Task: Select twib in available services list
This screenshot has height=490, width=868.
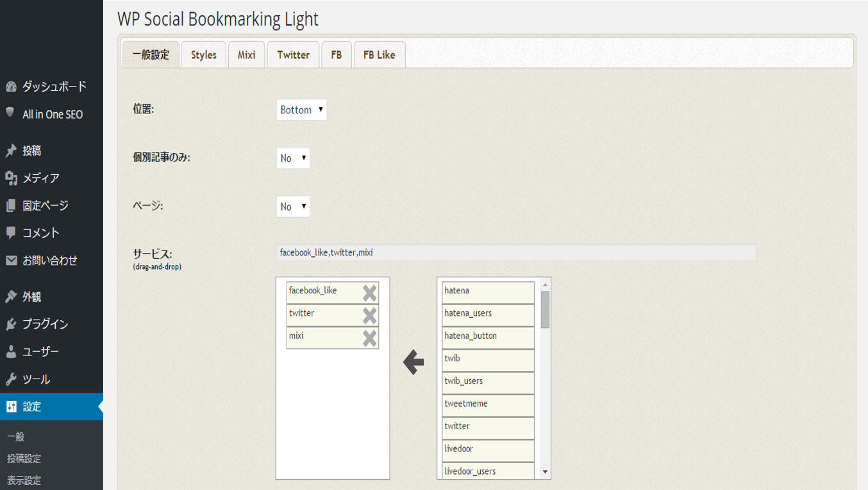Action: click(488, 360)
